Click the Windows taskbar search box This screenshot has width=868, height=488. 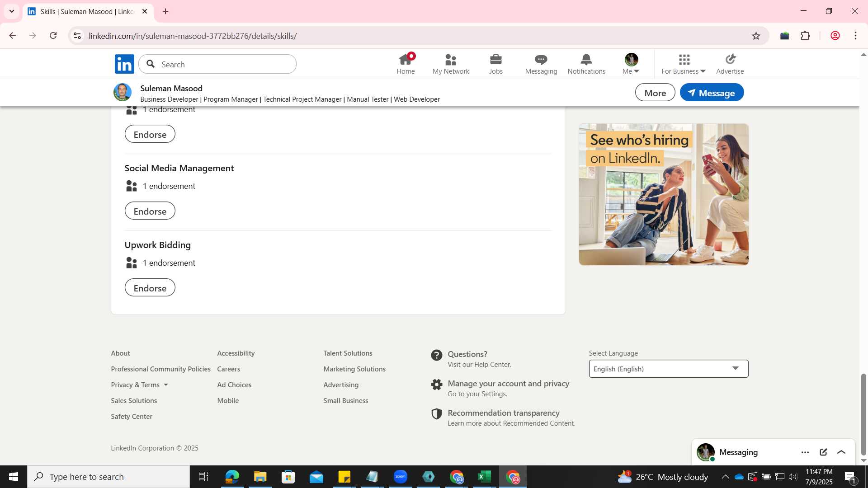coord(108,477)
